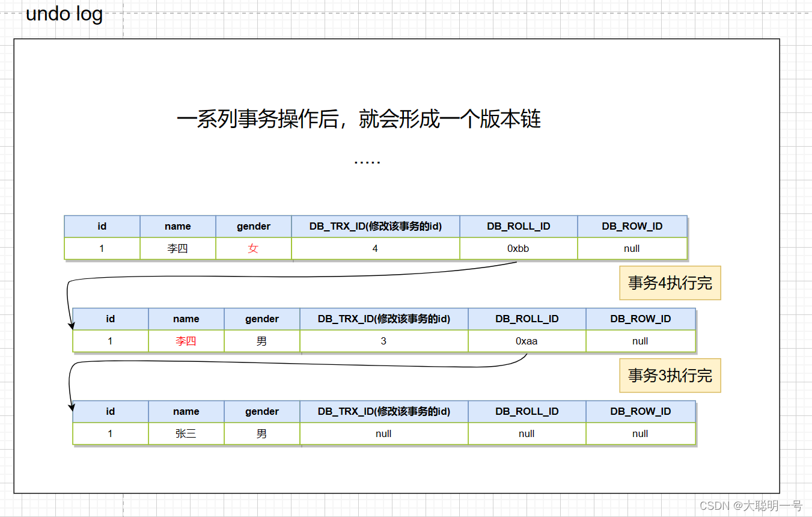Screen dimensions: 812x517
Task: Select the "DB_ROW_ID" header of the 0xbb table
Action: 632,227
